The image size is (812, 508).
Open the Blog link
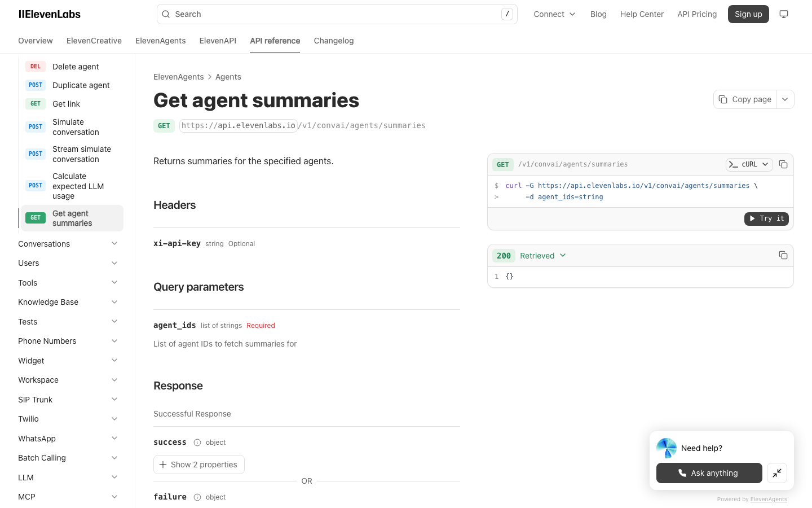pos(598,14)
